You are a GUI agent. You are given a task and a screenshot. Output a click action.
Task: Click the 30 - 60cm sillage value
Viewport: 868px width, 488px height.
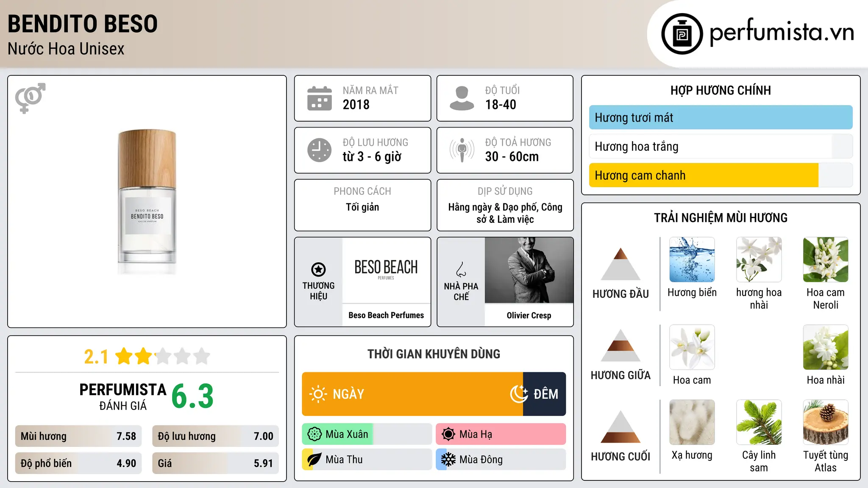tap(512, 157)
